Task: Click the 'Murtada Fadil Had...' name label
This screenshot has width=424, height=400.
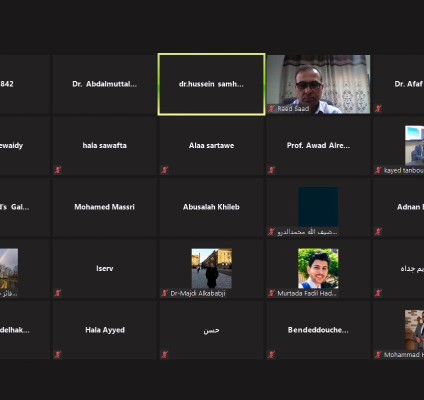Action: [x=307, y=293]
